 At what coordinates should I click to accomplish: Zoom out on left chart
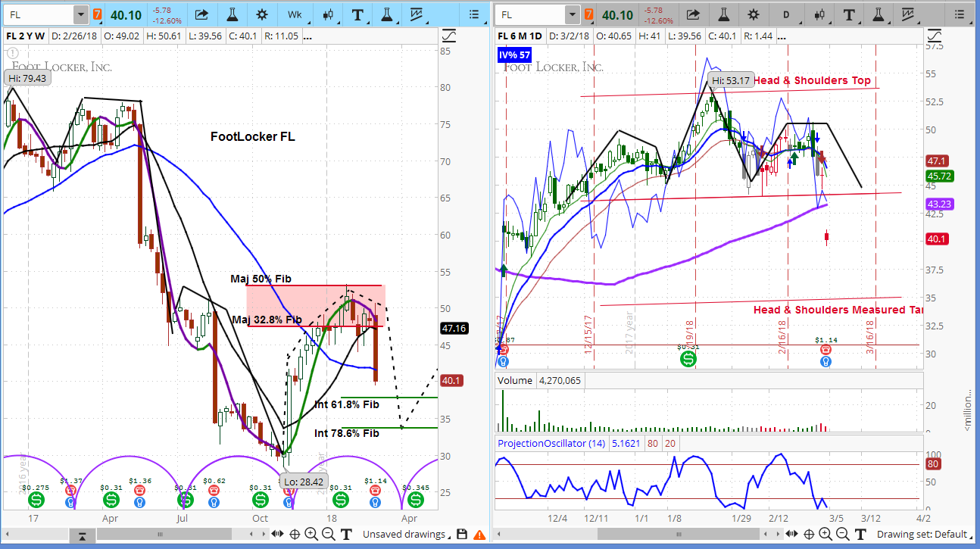coord(328,535)
